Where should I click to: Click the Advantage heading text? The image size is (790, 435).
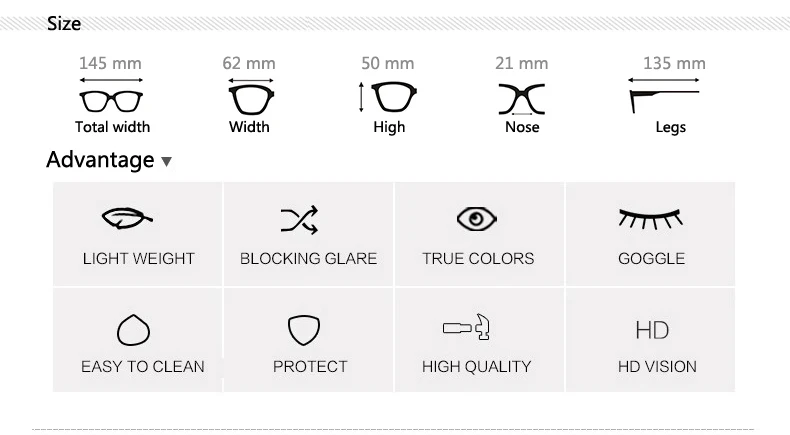point(100,160)
